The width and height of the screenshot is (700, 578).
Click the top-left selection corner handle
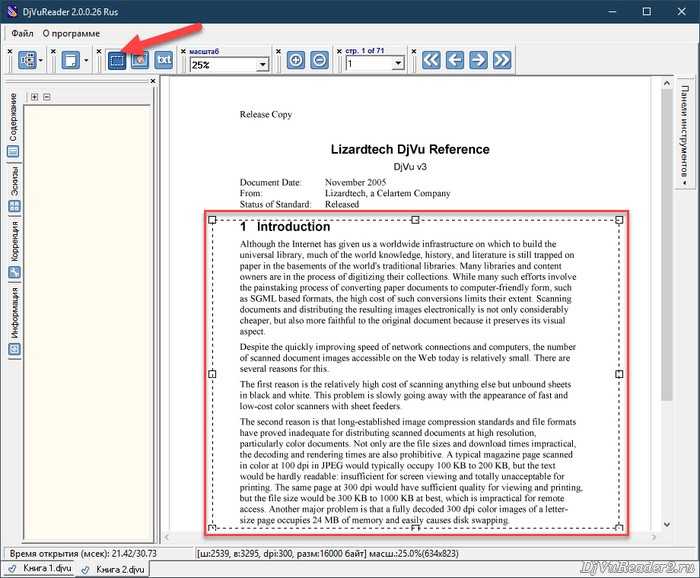(212, 220)
